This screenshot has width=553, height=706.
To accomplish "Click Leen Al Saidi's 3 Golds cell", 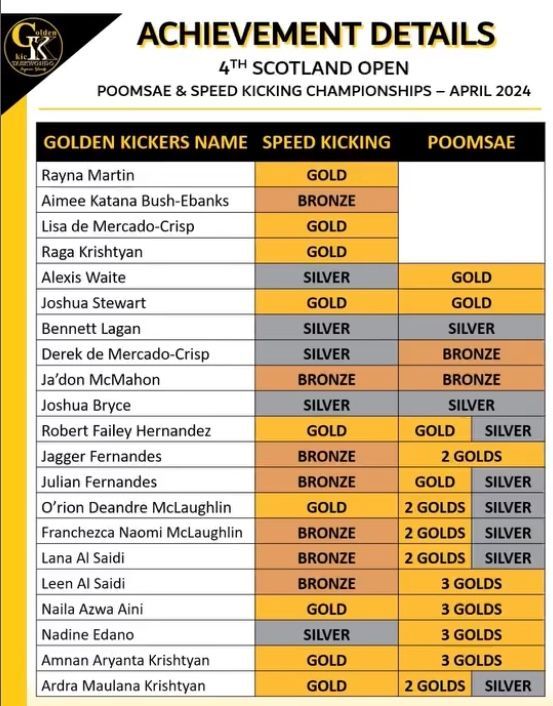I will pyautogui.click(x=471, y=584).
